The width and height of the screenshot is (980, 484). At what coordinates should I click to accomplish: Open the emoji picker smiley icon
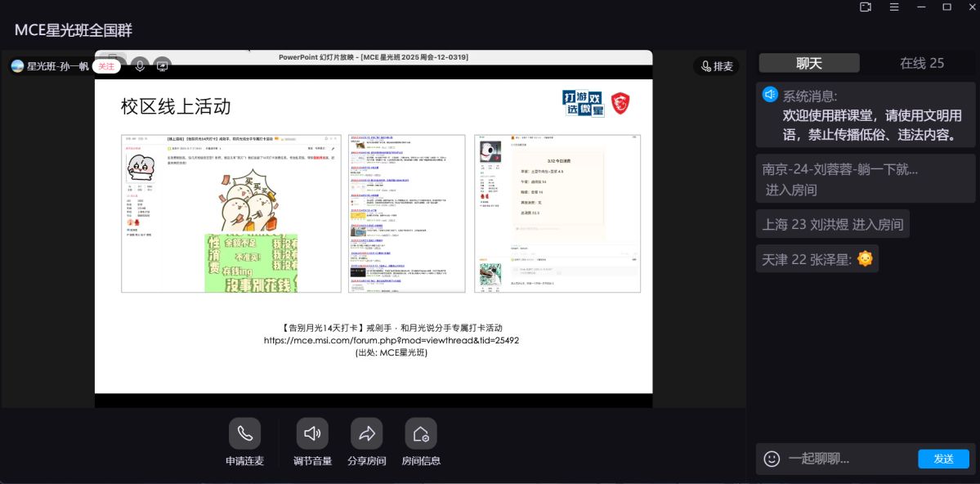[x=772, y=459]
